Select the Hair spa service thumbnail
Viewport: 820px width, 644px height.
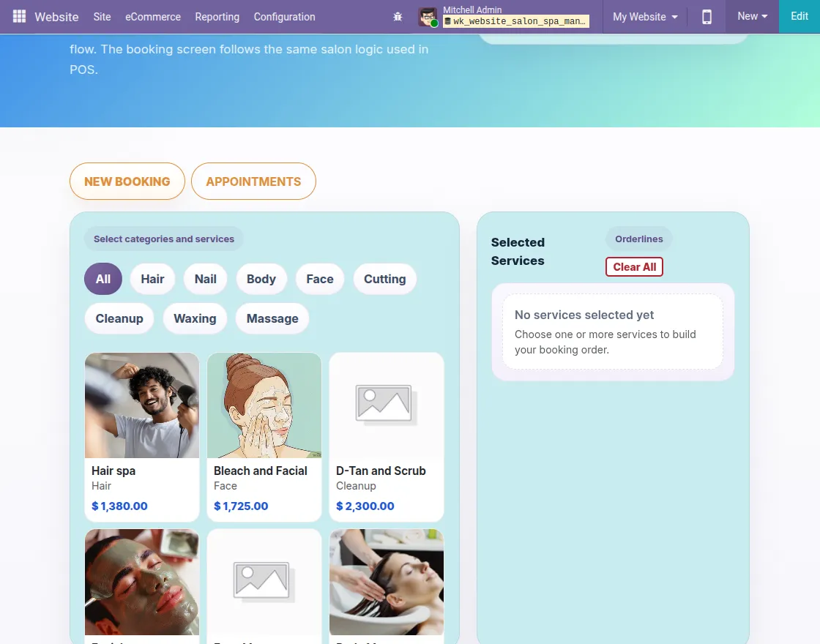(142, 405)
